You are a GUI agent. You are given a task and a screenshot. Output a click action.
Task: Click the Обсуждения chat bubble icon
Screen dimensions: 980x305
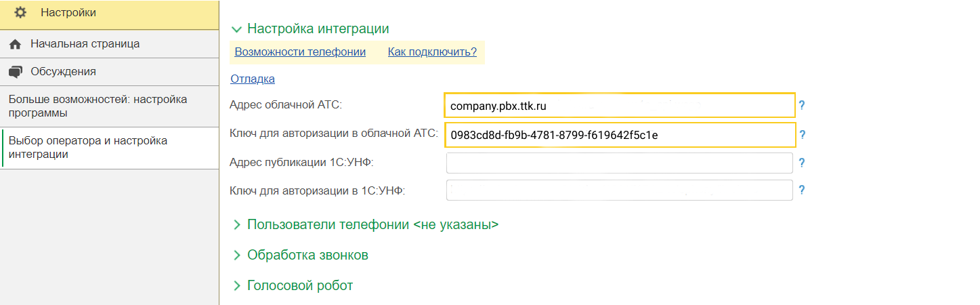pyautogui.click(x=16, y=72)
